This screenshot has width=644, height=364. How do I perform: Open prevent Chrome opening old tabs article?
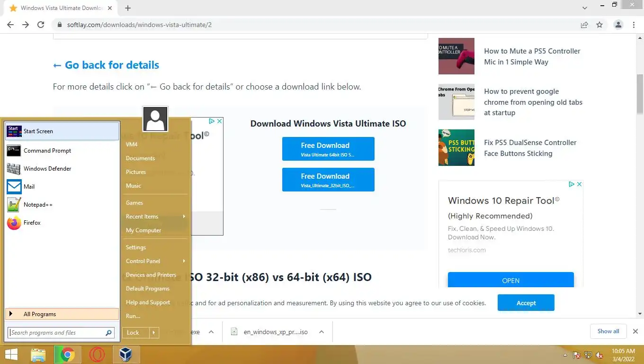[x=533, y=102]
